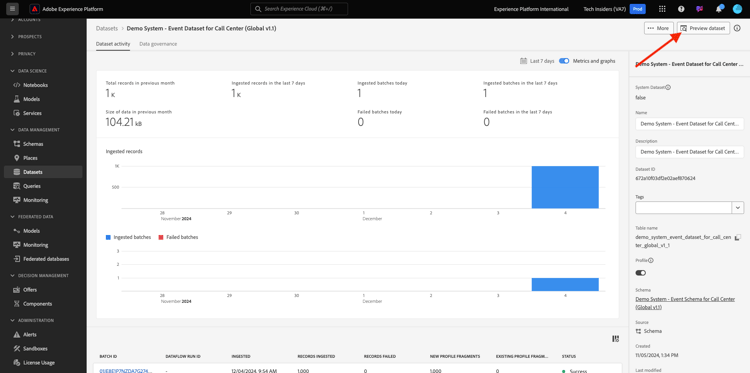The height and width of the screenshot is (373, 750).
Task: Click the Dataset ID value 672a10f03df2e02aef870624
Action: (665, 178)
